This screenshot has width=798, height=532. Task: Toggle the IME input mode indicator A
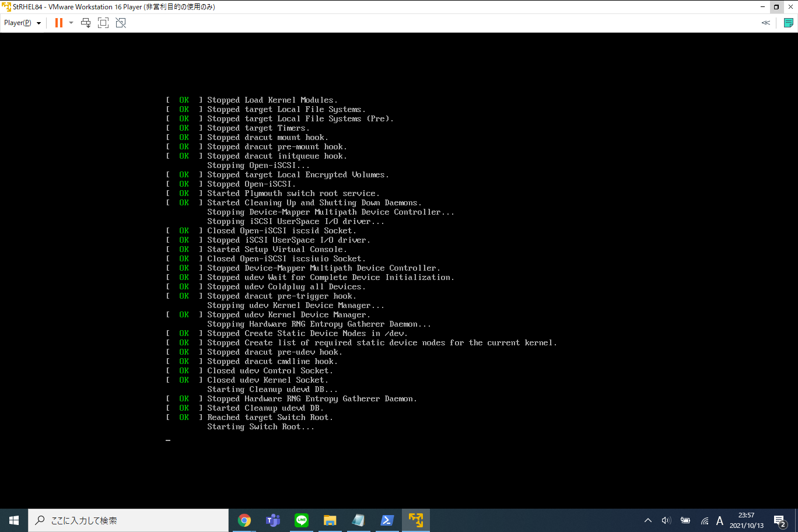(720, 520)
